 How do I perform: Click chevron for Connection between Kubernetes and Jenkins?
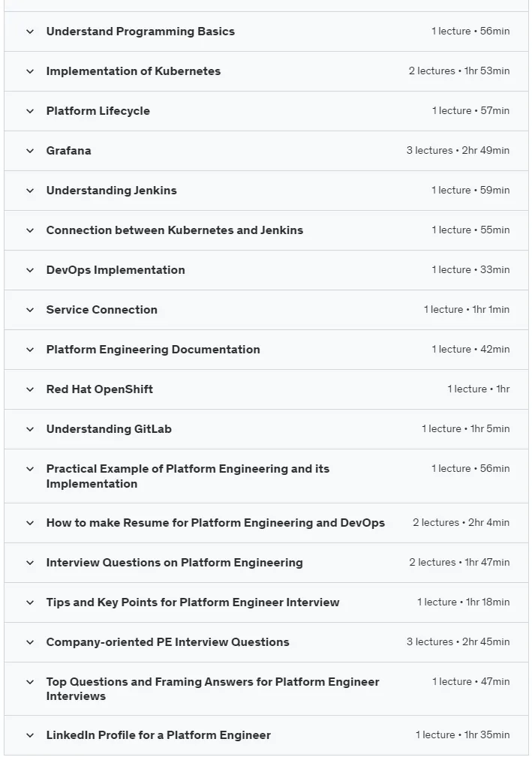30,230
